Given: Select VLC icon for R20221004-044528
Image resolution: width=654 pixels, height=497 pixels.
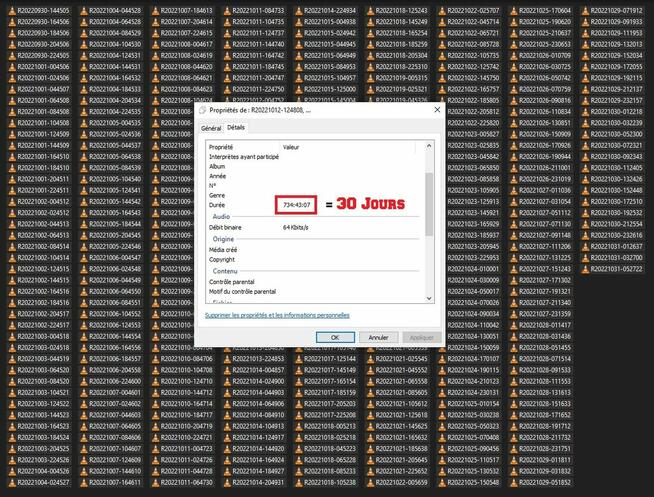Looking at the screenshot, I should tap(82, 9).
